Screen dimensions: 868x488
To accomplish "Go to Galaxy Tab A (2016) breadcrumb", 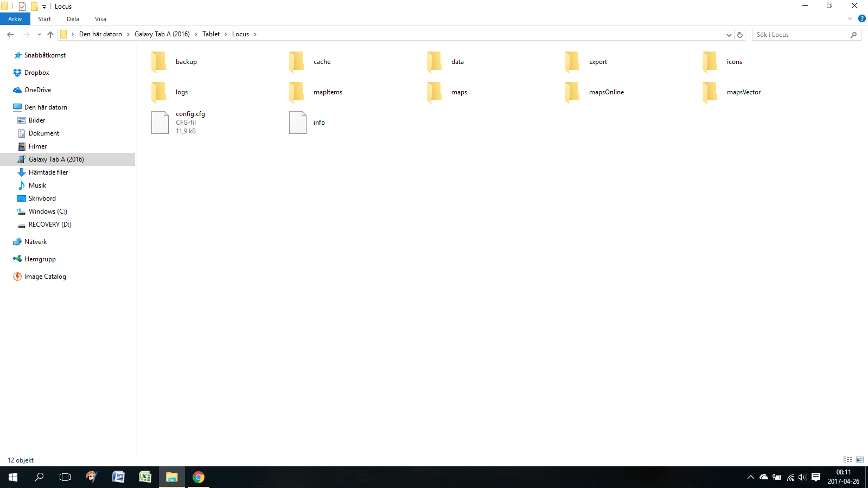I will (162, 34).
